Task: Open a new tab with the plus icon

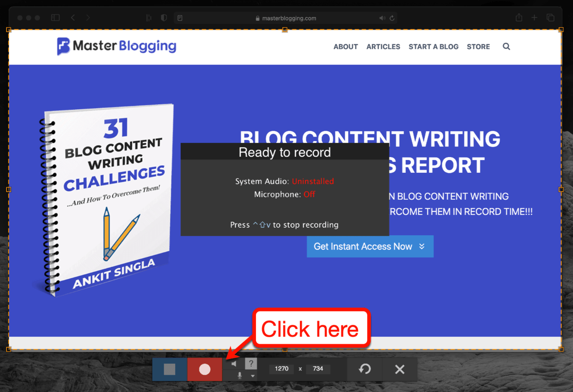Action: (x=534, y=17)
